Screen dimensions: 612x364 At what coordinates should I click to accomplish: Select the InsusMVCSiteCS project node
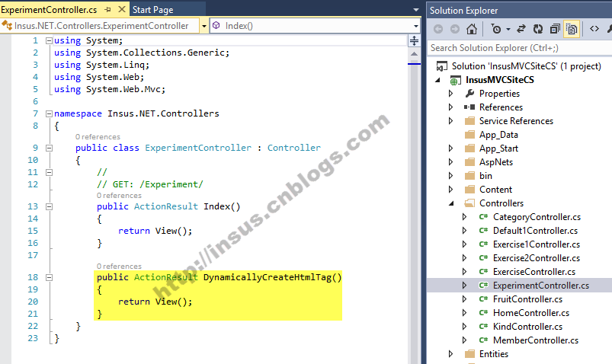(500, 80)
